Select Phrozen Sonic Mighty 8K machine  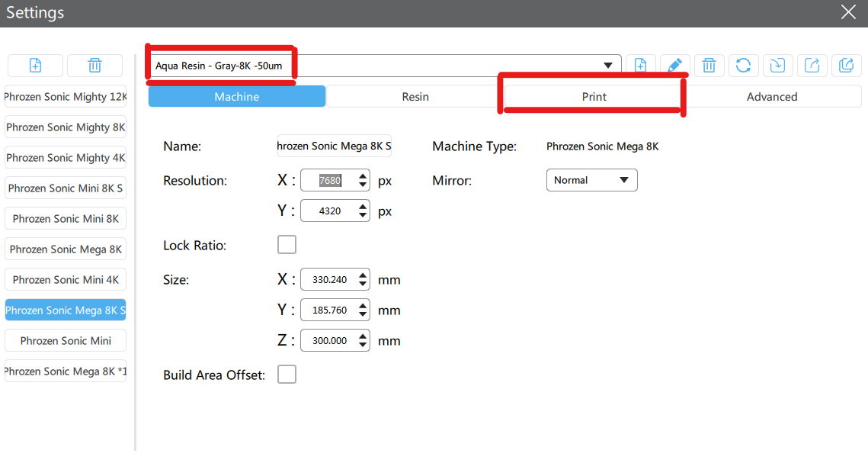[x=66, y=127]
